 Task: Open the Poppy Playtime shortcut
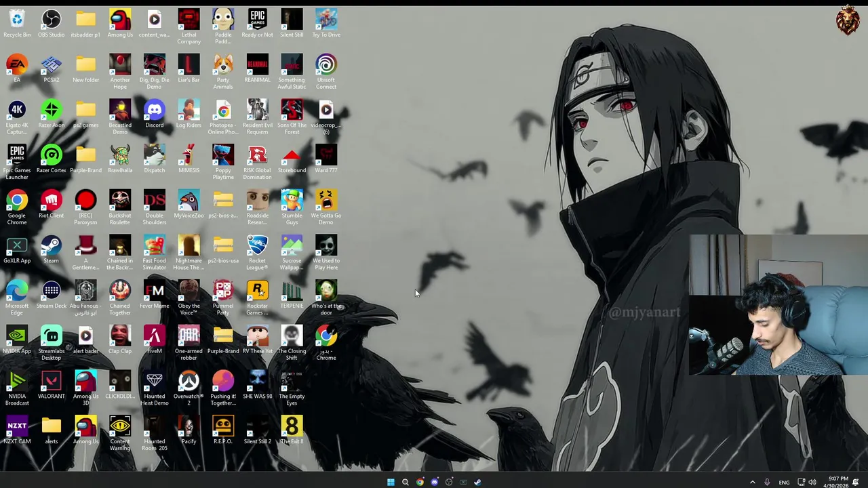223,162
